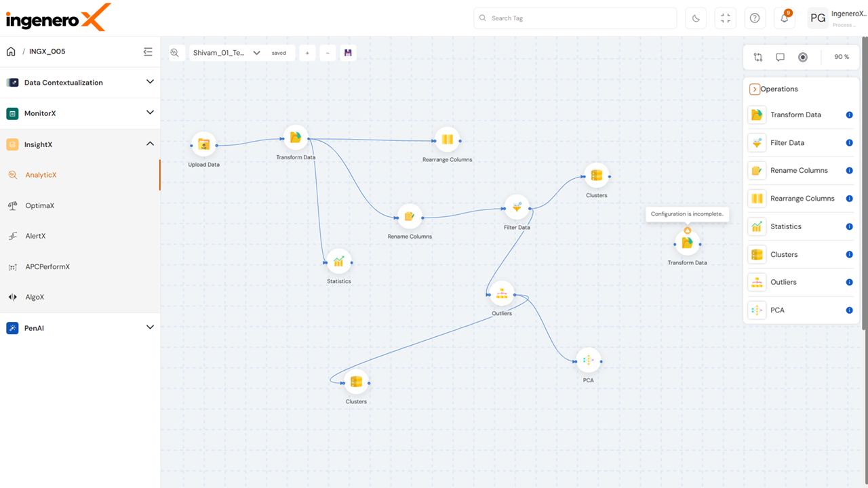The height and width of the screenshot is (488, 868).
Task: Show info for Rearrange Columns operation
Action: coord(850,199)
